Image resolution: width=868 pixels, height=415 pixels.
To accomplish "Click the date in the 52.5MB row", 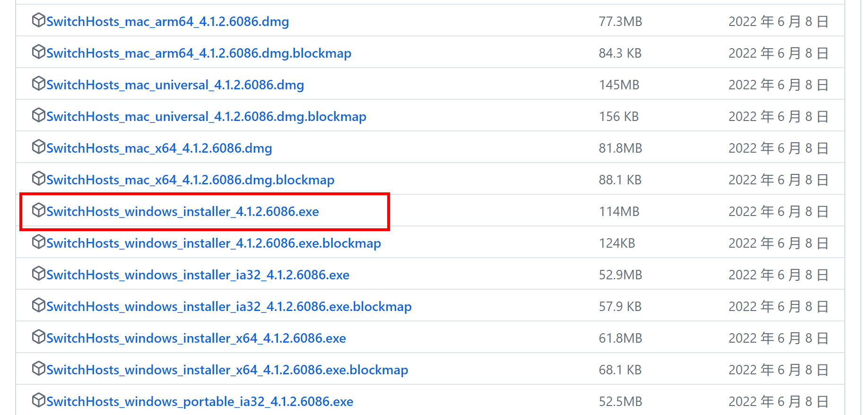I will 779,402.
